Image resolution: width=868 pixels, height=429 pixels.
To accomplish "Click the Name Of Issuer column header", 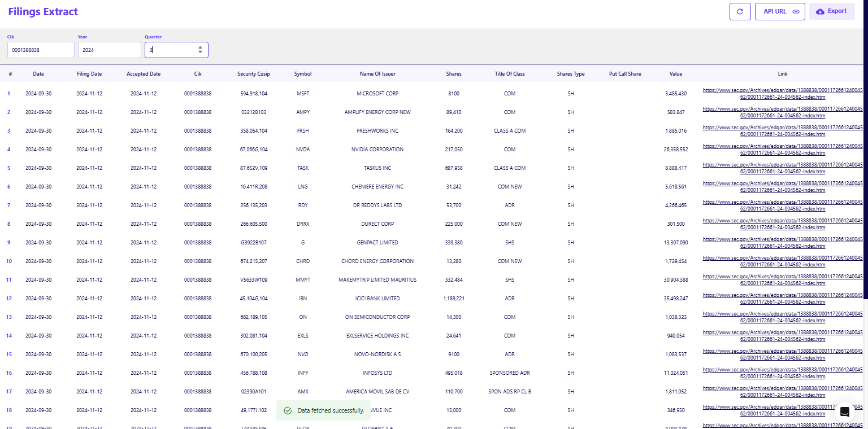I will coord(377,74).
